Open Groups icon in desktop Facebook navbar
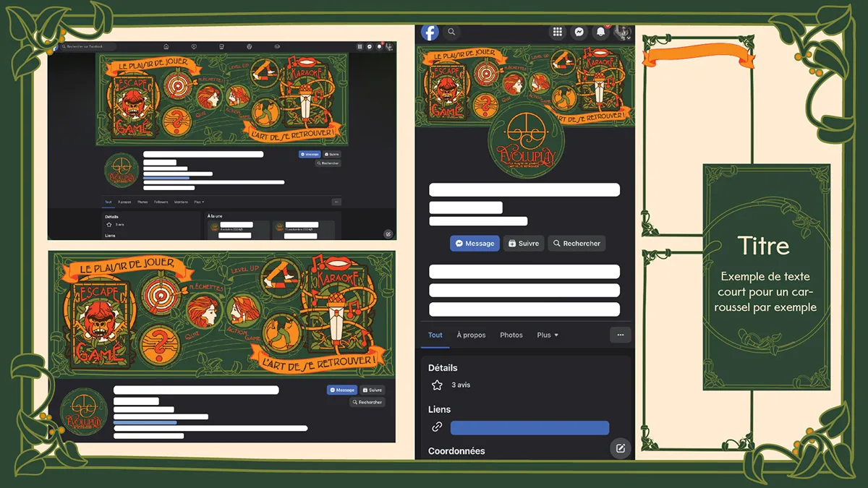The width and height of the screenshot is (868, 488). coord(249,46)
